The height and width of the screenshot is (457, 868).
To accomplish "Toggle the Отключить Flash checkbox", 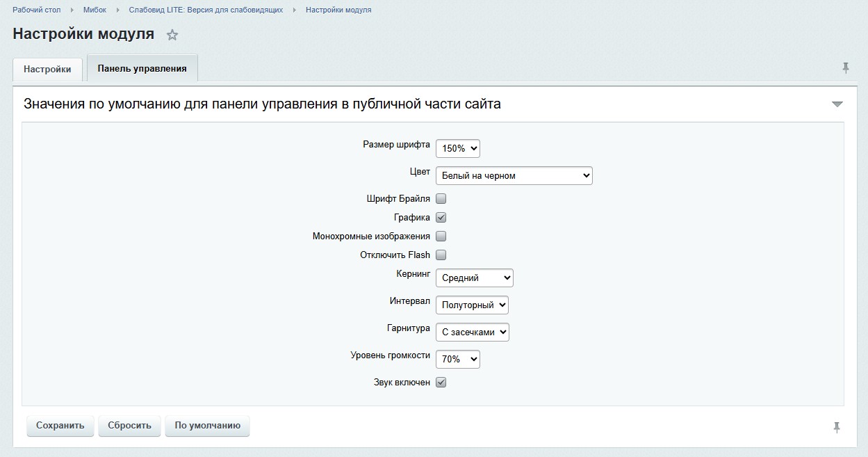I will [441, 255].
